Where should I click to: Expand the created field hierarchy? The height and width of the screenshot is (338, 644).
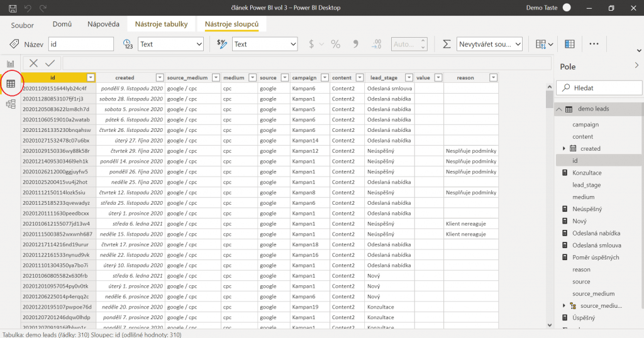tap(564, 149)
